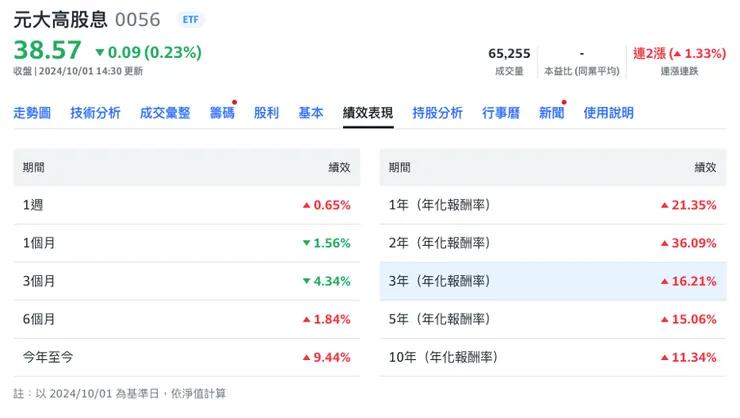Click the 1年（年化報酬率）row label
Image resolution: width=740 pixels, height=418 pixels.
pyautogui.click(x=440, y=205)
